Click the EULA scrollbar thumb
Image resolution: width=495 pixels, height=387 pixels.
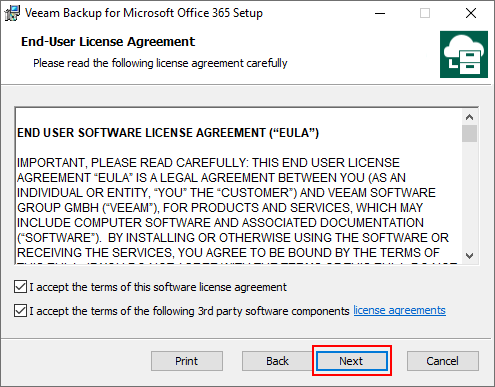pyautogui.click(x=470, y=134)
